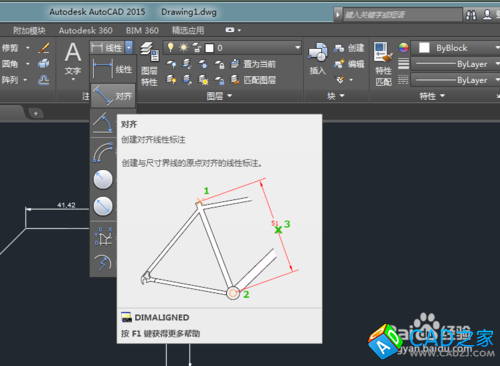Open the 精选应用 ribbon tab
This screenshot has height=366, width=500.
point(188,31)
